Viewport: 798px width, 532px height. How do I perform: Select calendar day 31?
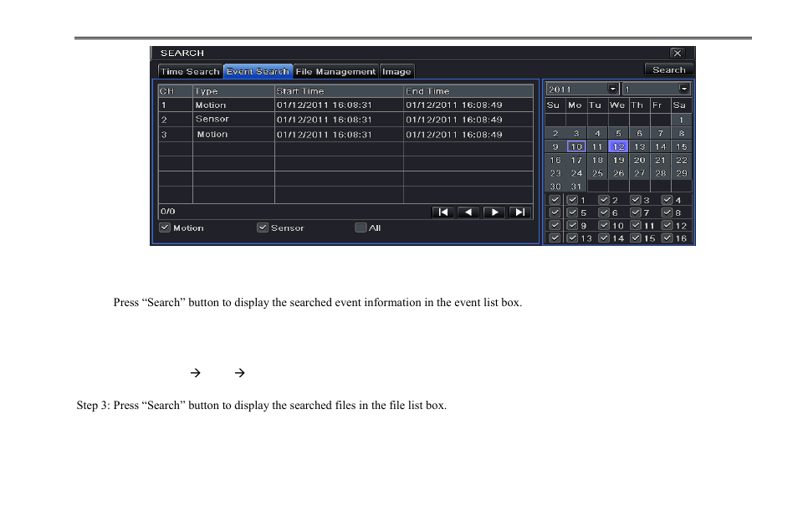(x=576, y=187)
